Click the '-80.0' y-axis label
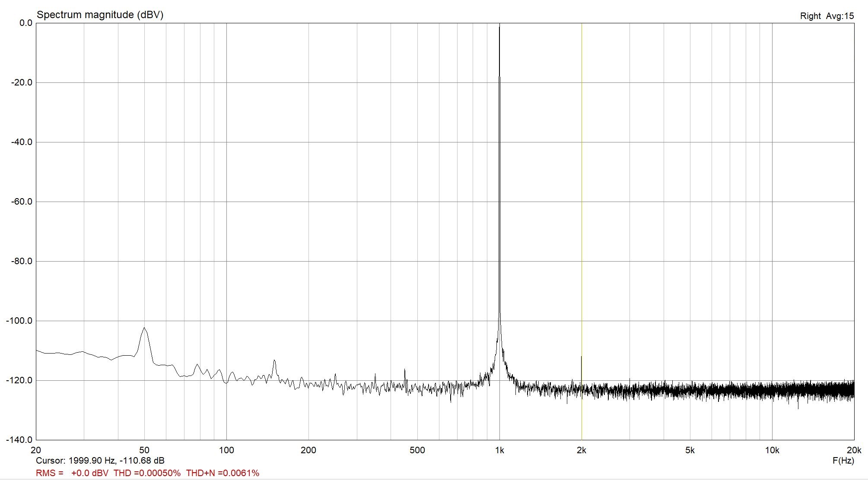Viewport: 868px width, 480px height. point(21,261)
